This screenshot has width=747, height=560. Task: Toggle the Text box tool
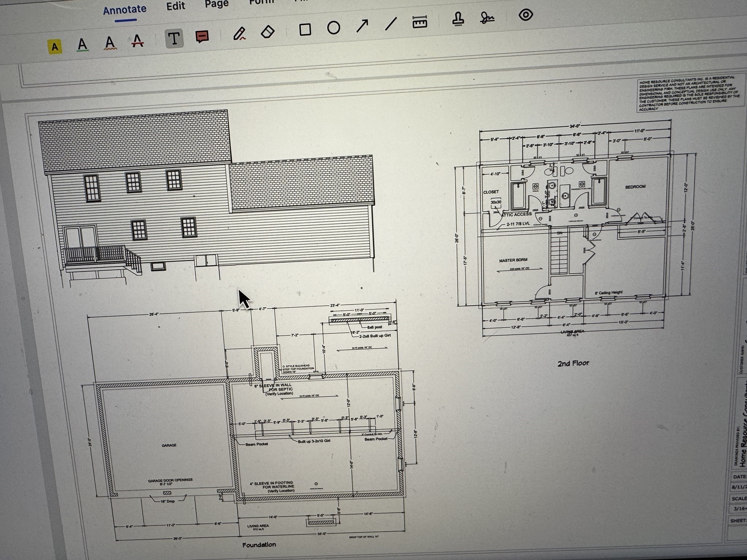pyautogui.click(x=174, y=38)
